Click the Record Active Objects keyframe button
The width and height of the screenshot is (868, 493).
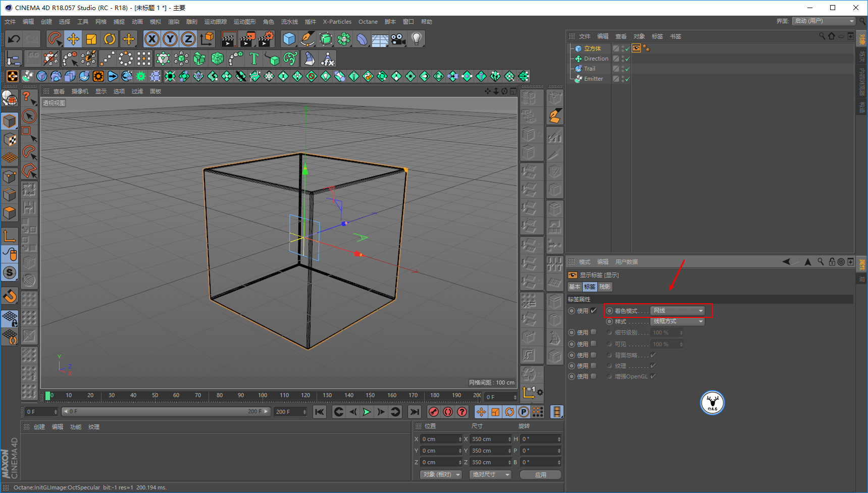point(434,412)
